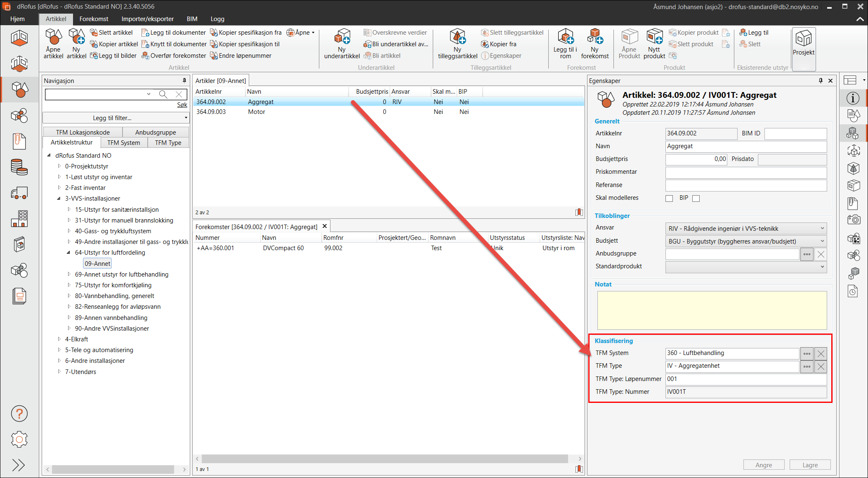Toggle the BIP checkbox
Screen dimensions: 868x478
point(696,198)
